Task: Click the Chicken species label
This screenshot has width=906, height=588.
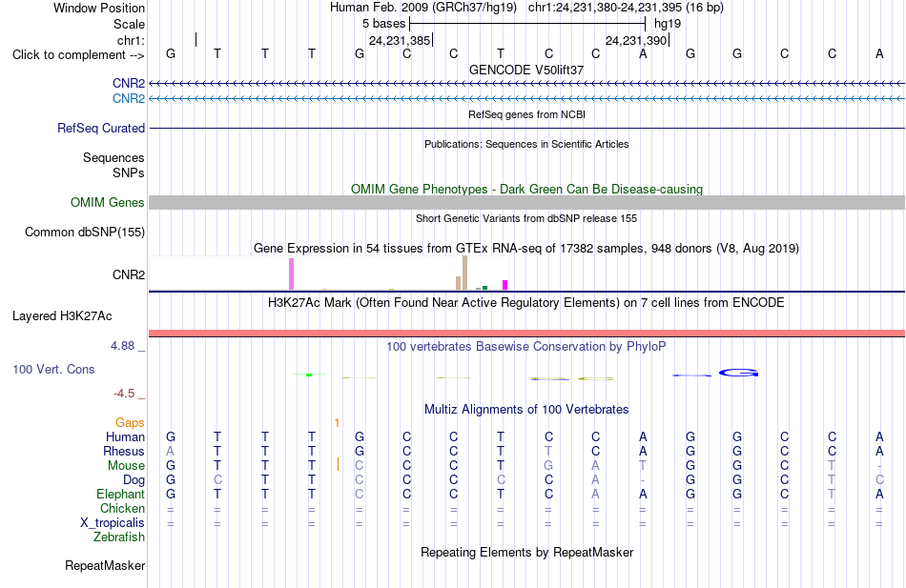Action: click(122, 509)
